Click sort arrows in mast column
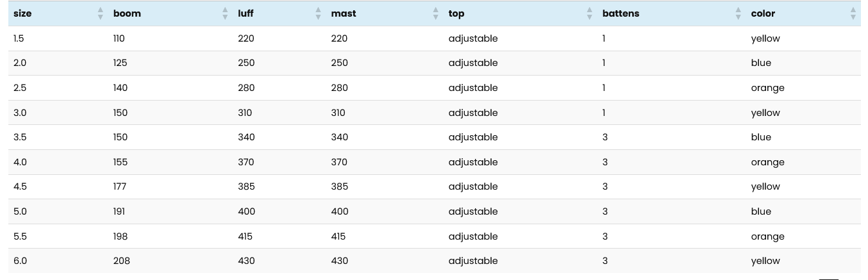The width and height of the screenshot is (868, 280). 436,13
